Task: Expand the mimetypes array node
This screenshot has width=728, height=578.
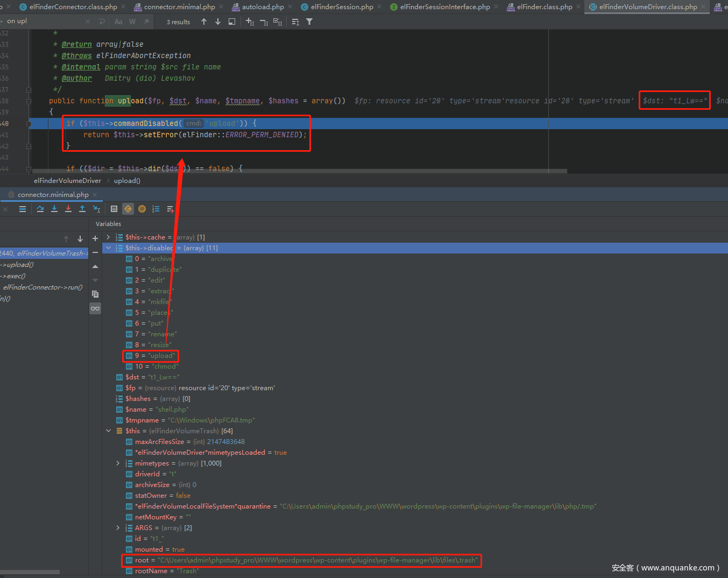Action: tap(118, 463)
